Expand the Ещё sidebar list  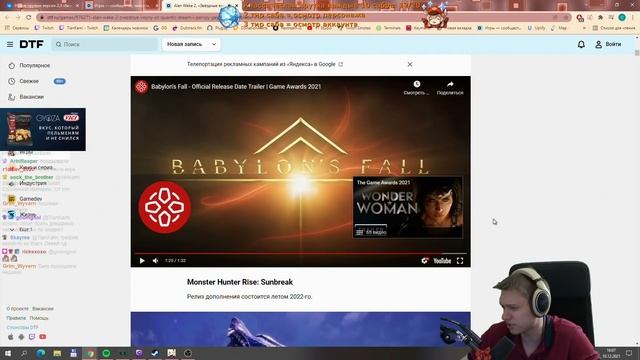tap(20, 229)
